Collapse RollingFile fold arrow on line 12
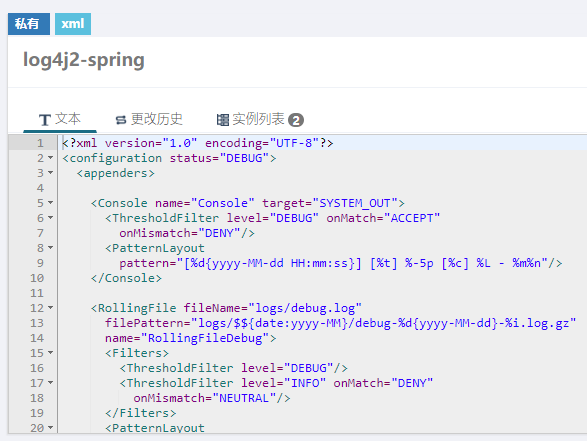 click(51, 308)
